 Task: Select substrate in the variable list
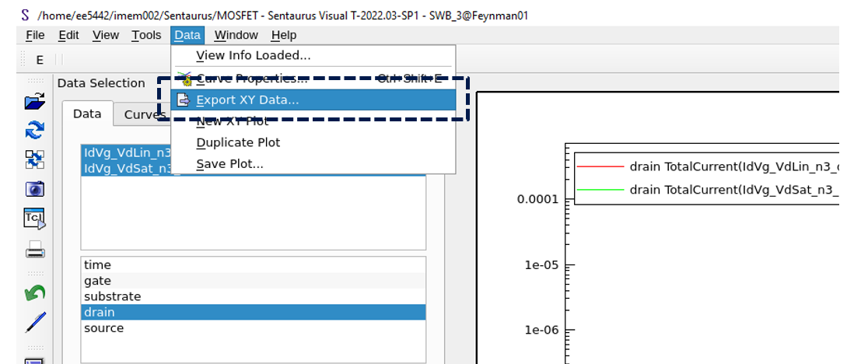coord(113,296)
